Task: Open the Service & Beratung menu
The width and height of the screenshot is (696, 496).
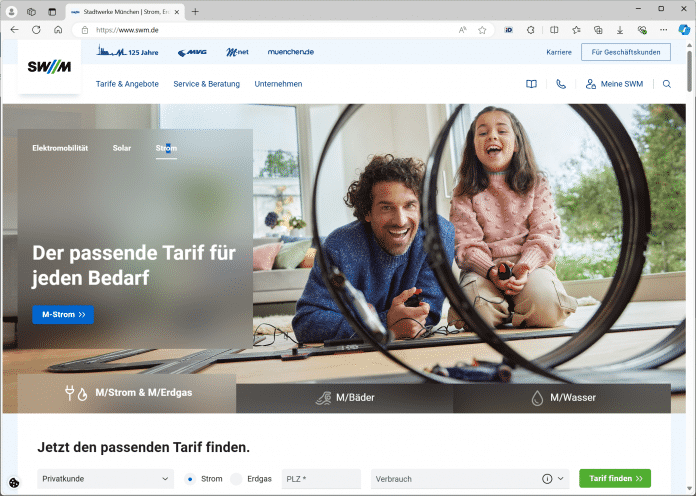Action: pos(206,84)
